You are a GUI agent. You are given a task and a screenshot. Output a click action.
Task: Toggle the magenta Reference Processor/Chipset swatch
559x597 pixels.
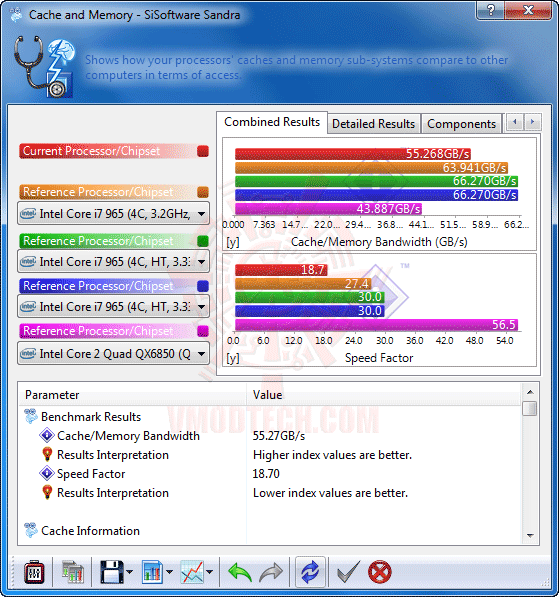203,331
